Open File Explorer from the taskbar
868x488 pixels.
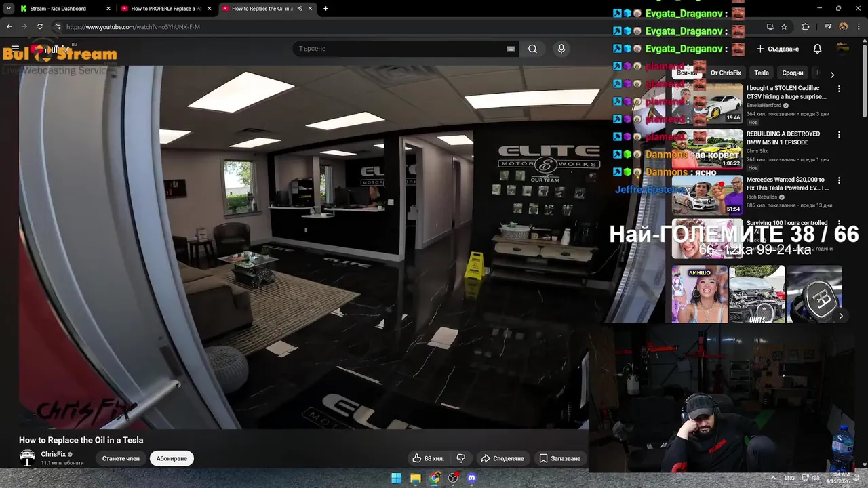pyautogui.click(x=416, y=478)
